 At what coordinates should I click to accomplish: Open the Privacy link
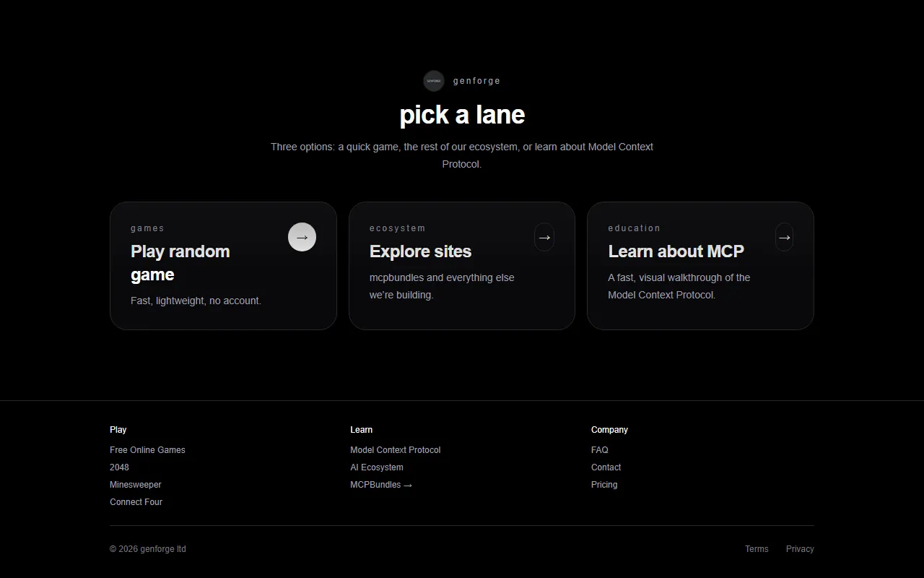(800, 549)
